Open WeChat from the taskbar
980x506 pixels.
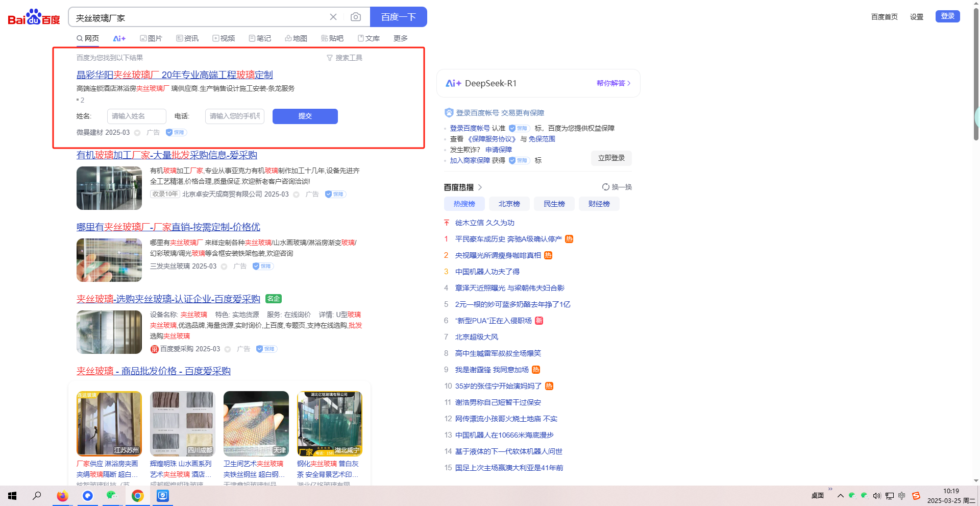(x=112, y=496)
